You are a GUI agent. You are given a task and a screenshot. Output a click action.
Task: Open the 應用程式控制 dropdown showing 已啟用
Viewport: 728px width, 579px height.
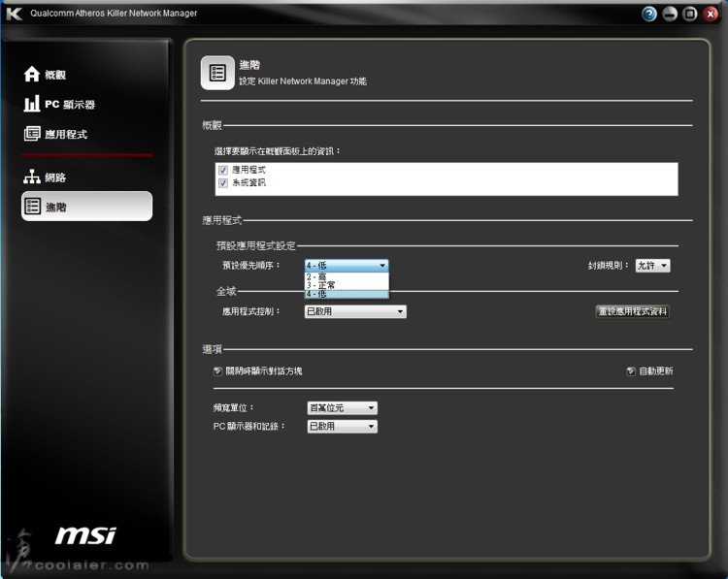[x=355, y=311]
